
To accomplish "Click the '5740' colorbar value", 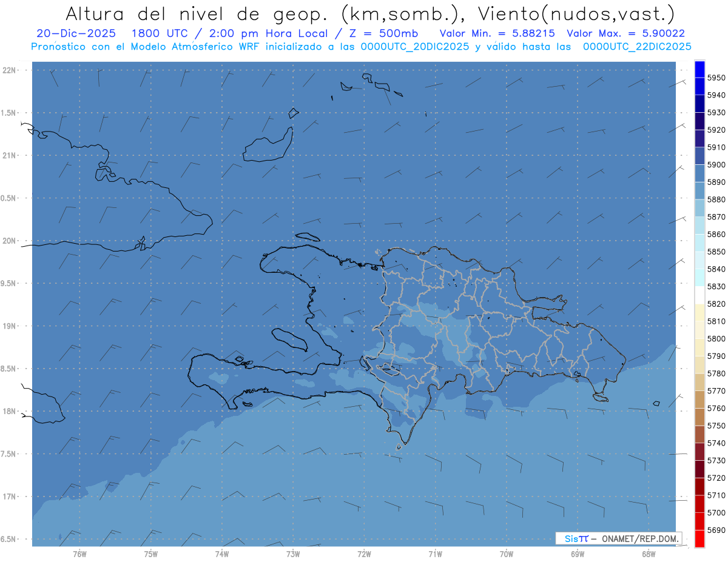I will coord(716,443).
